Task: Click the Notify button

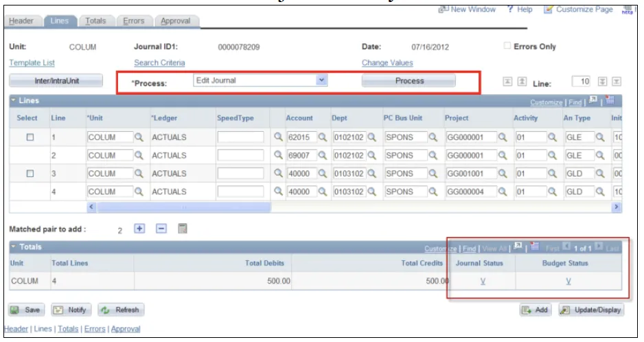Action: tap(71, 310)
